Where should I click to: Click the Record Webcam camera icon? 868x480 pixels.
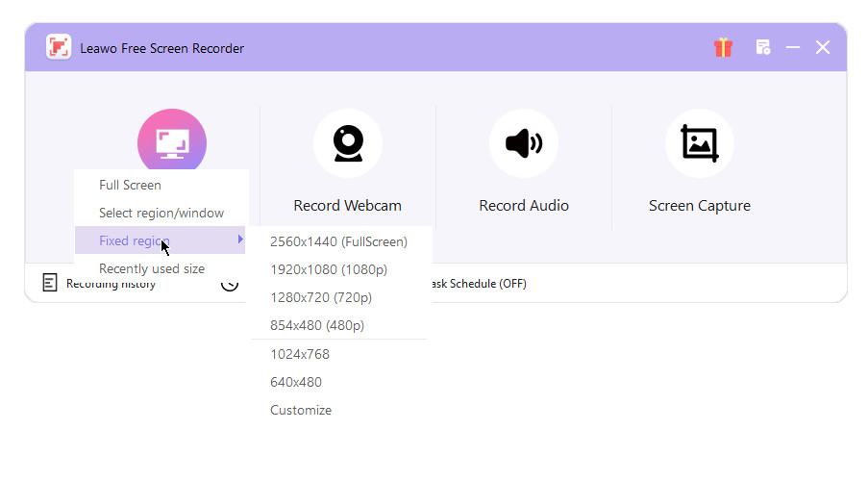pos(347,143)
